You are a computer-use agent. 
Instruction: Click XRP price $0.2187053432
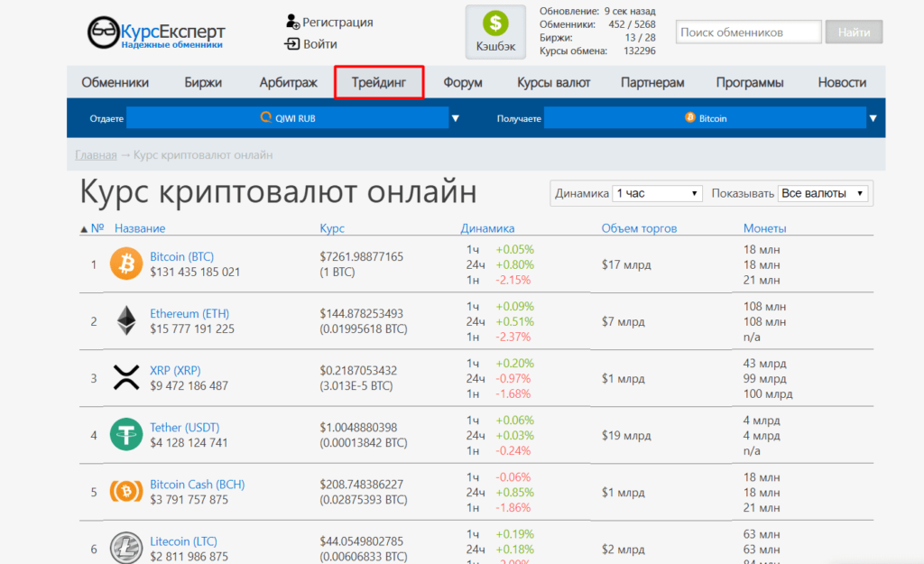(358, 371)
